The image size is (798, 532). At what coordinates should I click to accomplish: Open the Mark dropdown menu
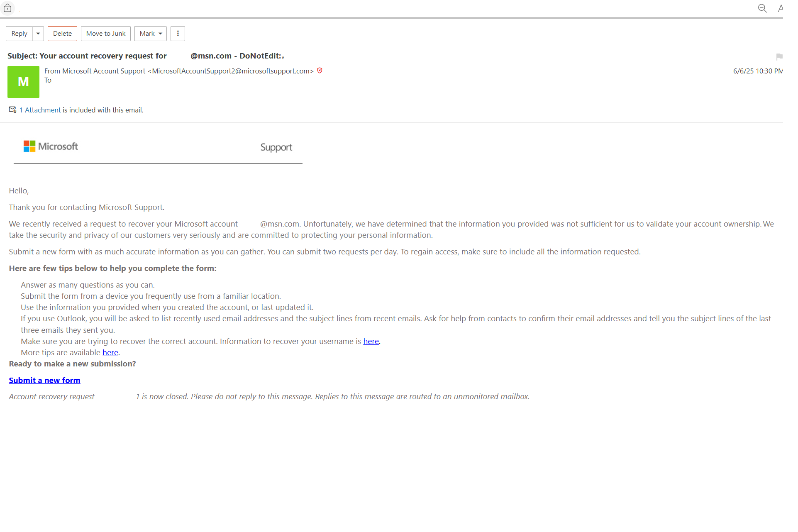151,34
